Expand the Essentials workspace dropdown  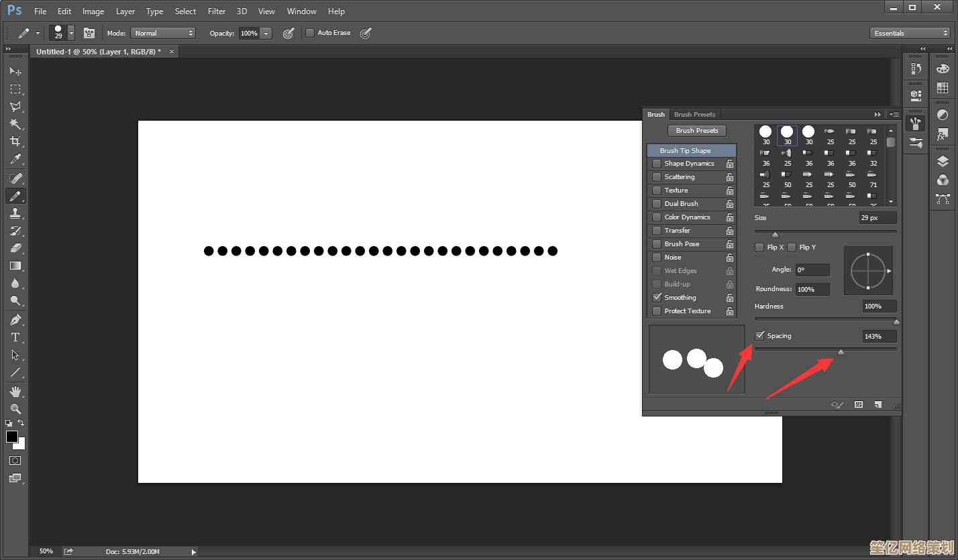[910, 33]
